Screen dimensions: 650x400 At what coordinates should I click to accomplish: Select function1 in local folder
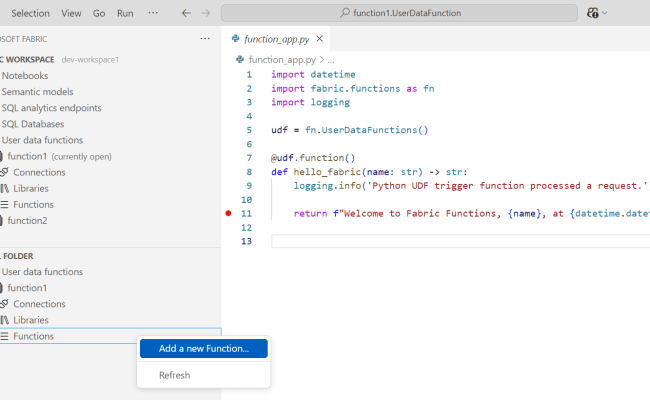[27, 288]
